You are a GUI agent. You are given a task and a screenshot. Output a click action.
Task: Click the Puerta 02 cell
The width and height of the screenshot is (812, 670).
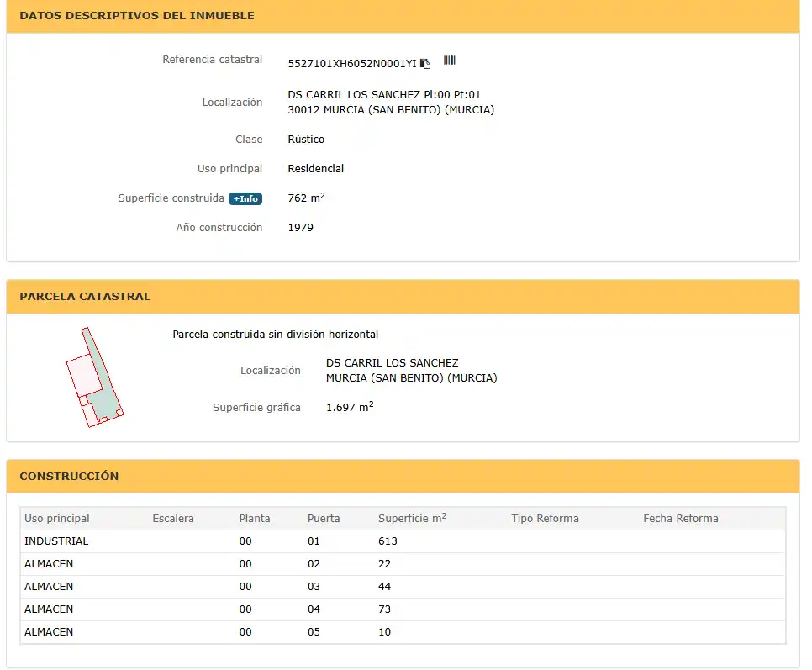[314, 564]
